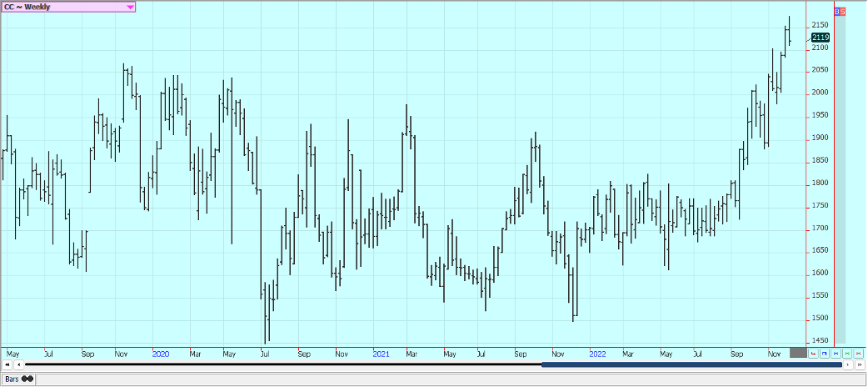The height and width of the screenshot is (387, 868).
Task: Step chart forward with single-right arrow
Action: click(x=848, y=364)
